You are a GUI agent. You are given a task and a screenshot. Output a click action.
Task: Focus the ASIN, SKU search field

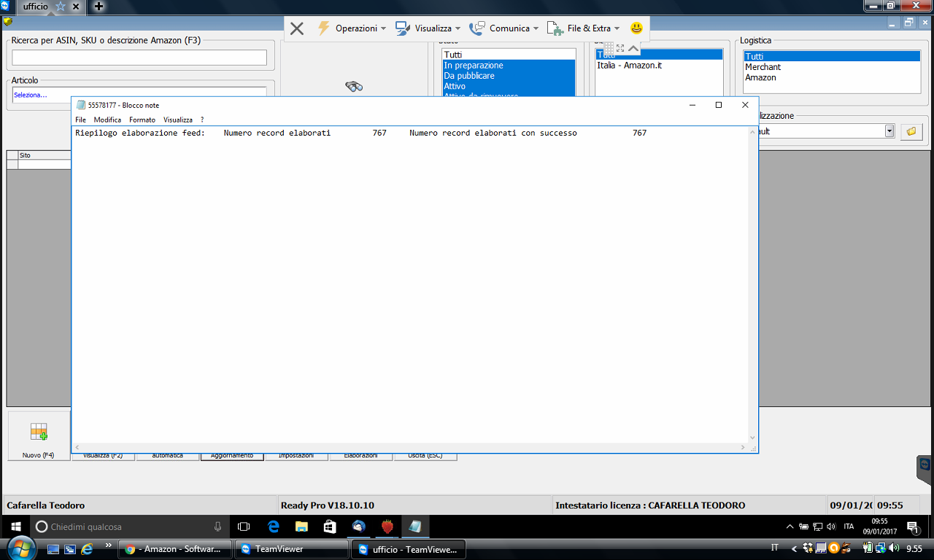pyautogui.click(x=139, y=58)
